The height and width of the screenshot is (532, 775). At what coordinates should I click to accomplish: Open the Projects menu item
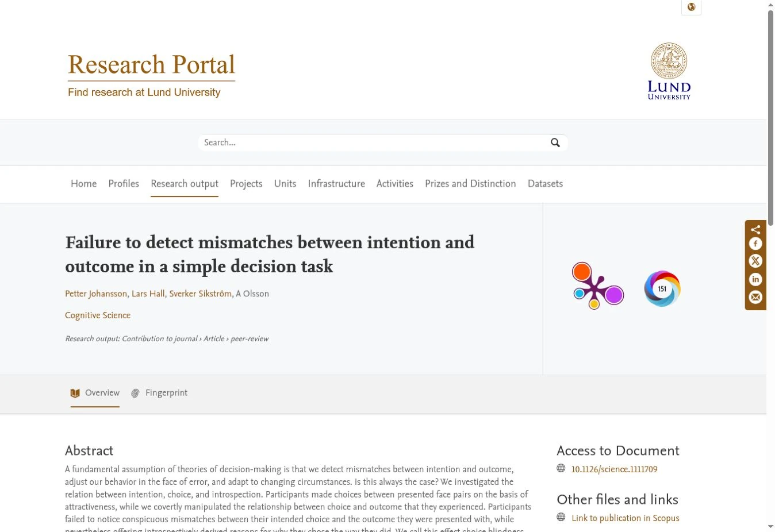[x=246, y=184]
